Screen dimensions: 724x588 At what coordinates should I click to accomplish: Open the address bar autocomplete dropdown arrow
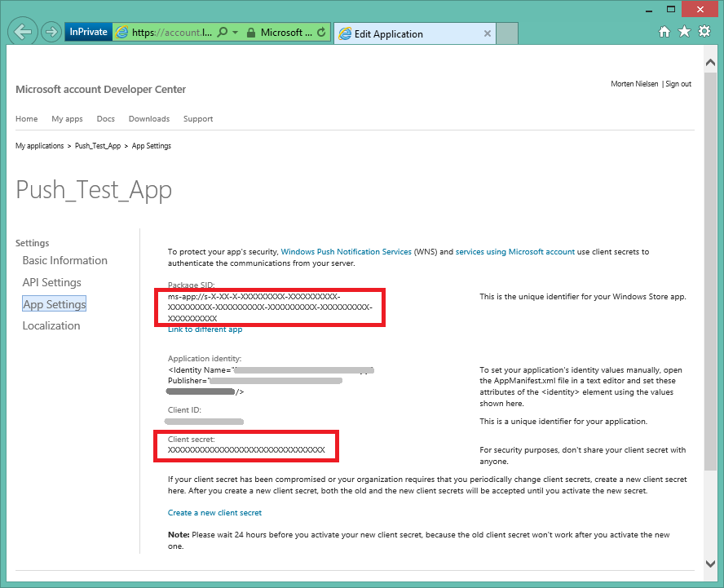(235, 33)
